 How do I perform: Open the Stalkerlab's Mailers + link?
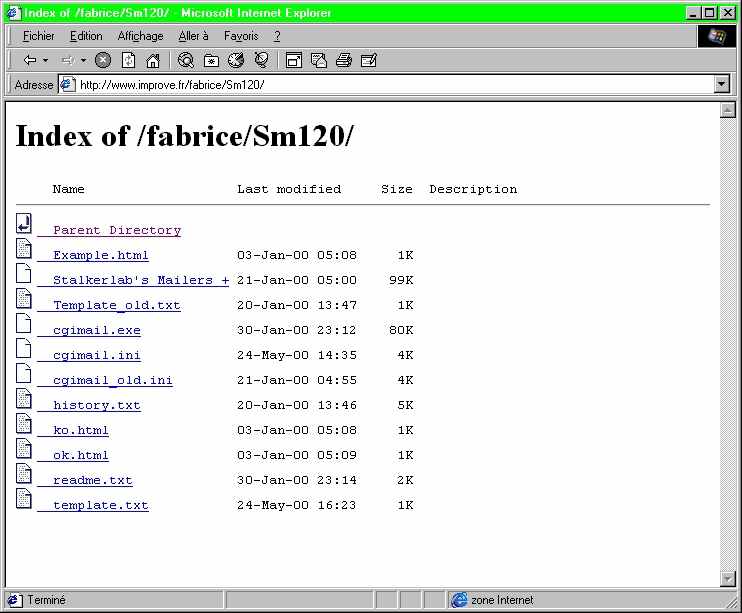click(x=141, y=280)
